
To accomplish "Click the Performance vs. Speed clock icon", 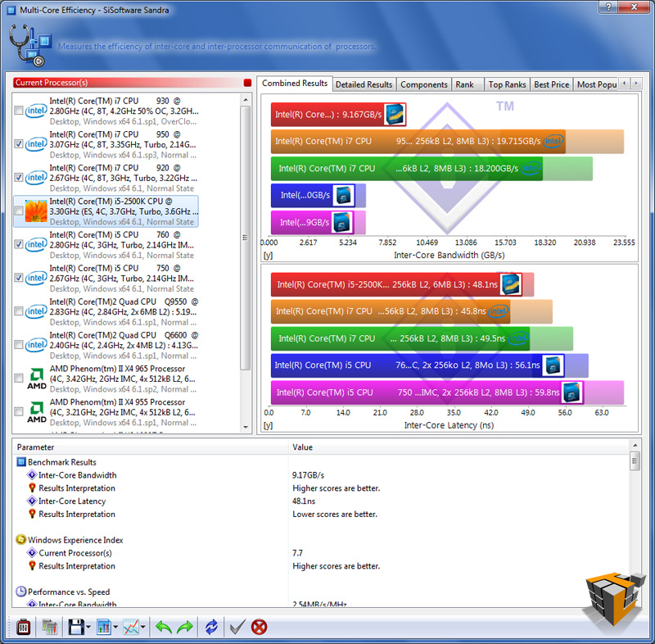I will pyautogui.click(x=21, y=592).
